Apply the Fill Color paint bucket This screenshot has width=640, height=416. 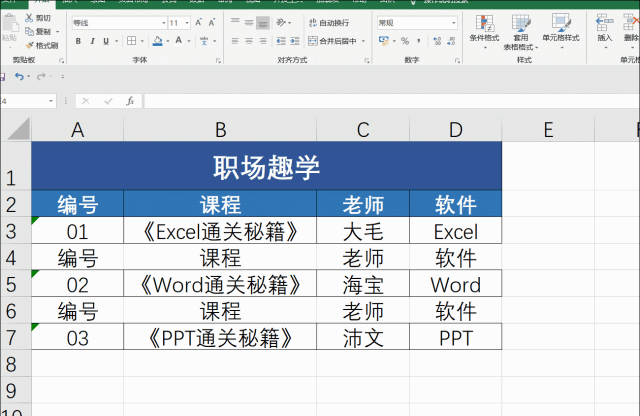pyautogui.click(x=158, y=41)
